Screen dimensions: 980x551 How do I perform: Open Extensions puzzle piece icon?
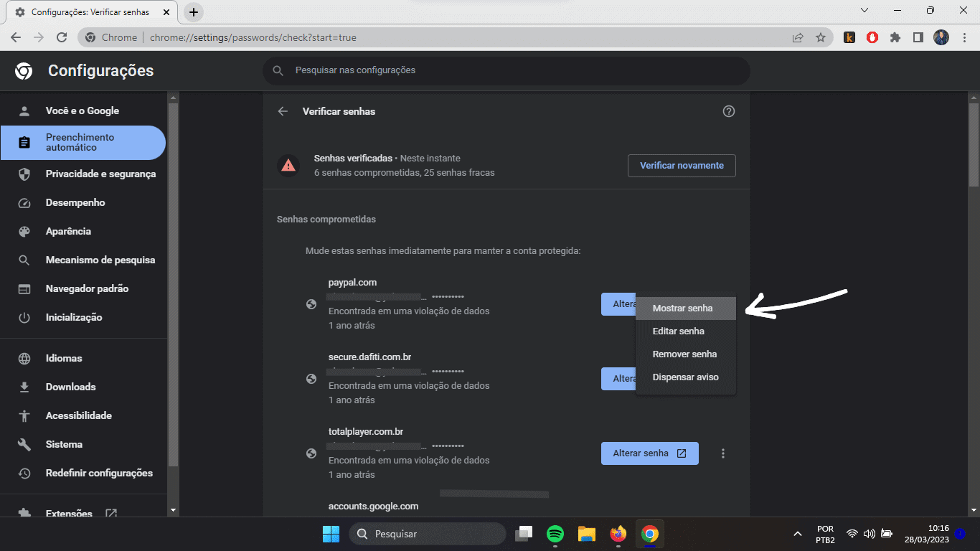895,37
